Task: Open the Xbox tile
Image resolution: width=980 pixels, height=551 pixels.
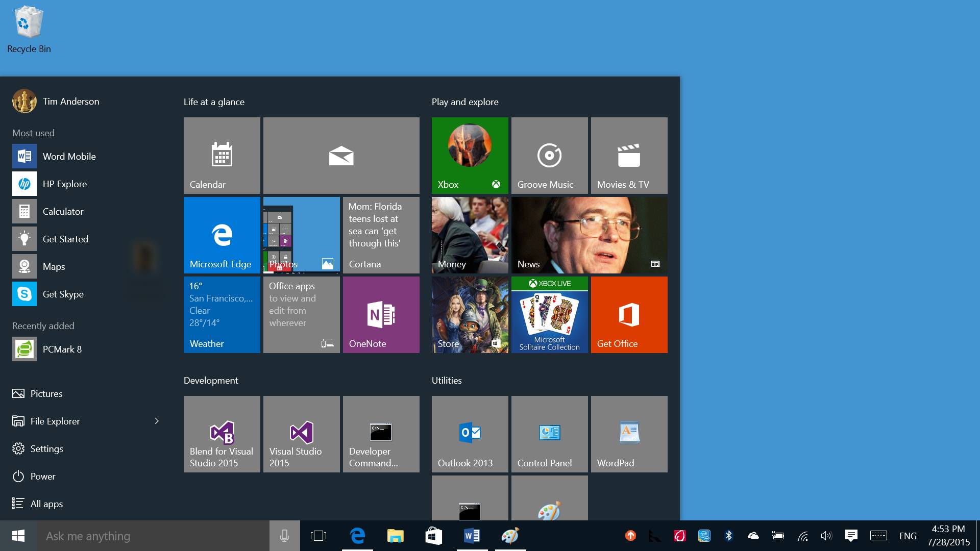Action: point(470,156)
